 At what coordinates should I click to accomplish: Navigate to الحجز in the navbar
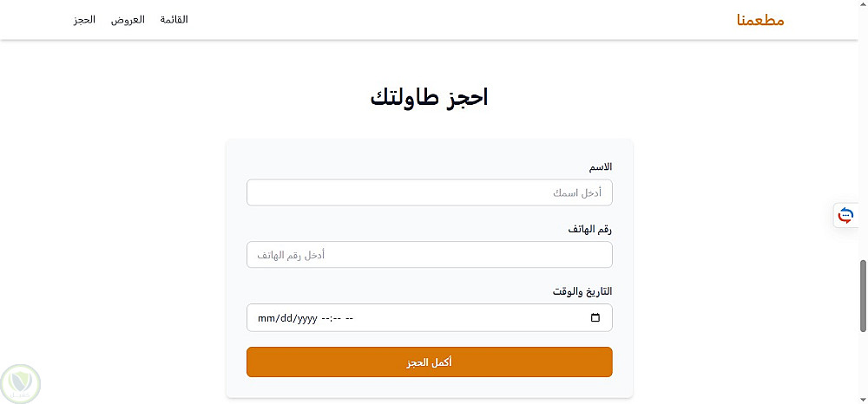point(84,20)
